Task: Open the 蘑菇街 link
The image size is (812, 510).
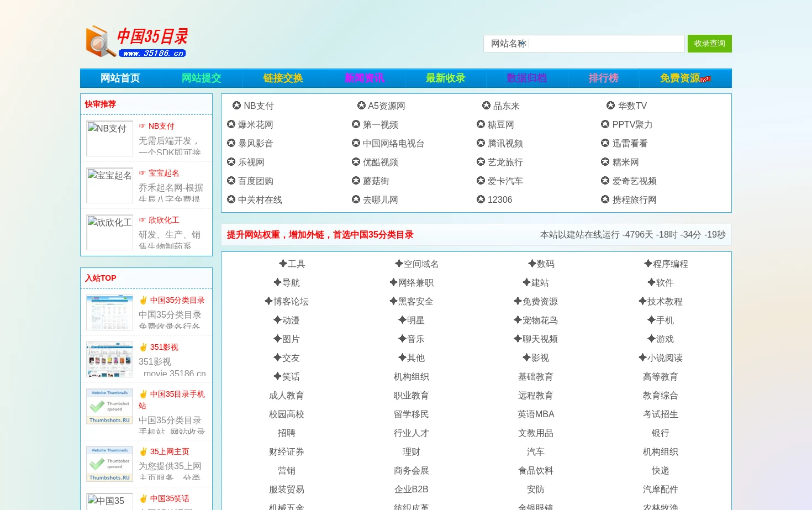Action: 376,181
